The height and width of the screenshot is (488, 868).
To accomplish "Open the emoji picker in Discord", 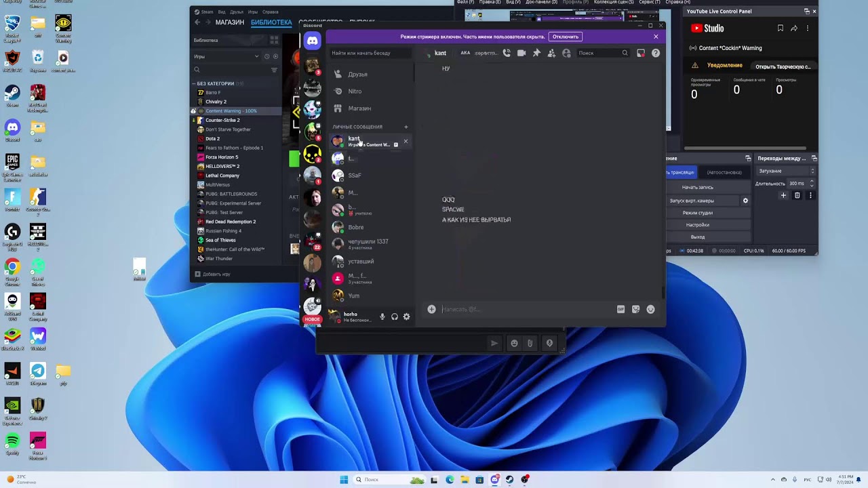I will [650, 309].
